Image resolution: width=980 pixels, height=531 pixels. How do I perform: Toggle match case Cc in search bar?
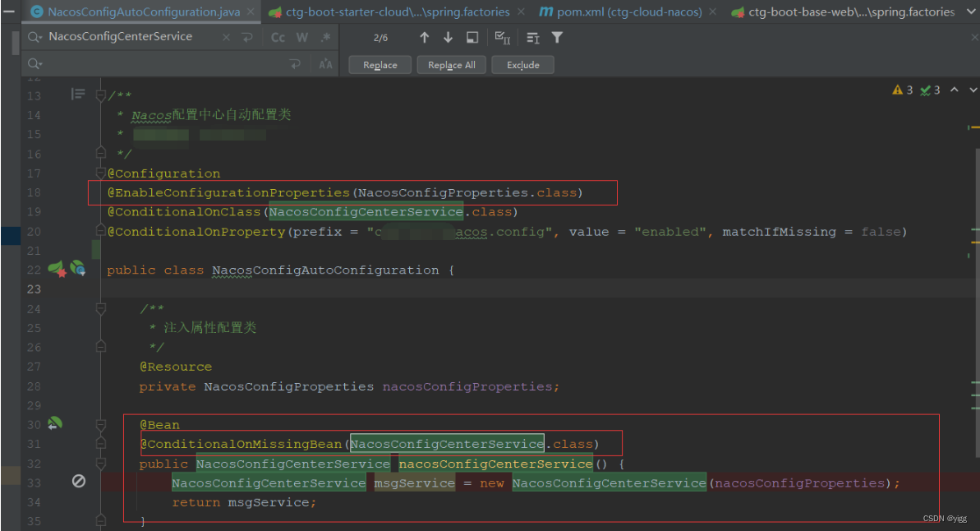[278, 36]
